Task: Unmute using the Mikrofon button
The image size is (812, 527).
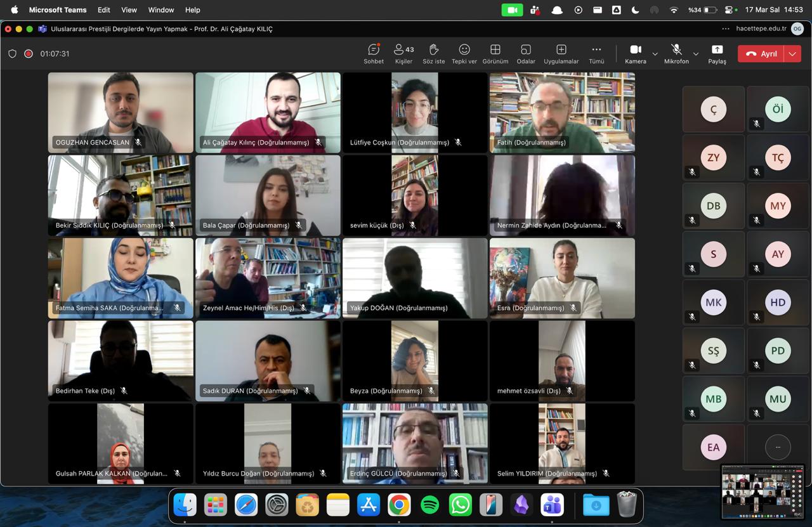Action: point(676,53)
